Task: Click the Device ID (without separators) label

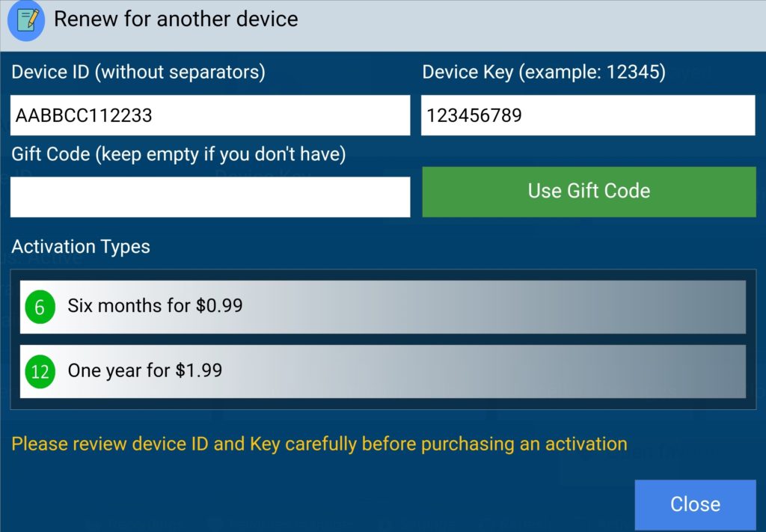Action: (138, 73)
